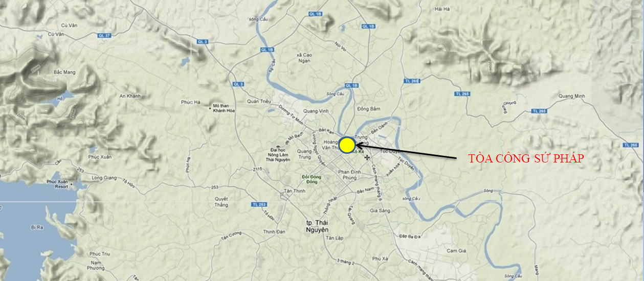The width and height of the screenshot is (644, 281).
Task: Select the Quán Triều place label
Action: 258,101
